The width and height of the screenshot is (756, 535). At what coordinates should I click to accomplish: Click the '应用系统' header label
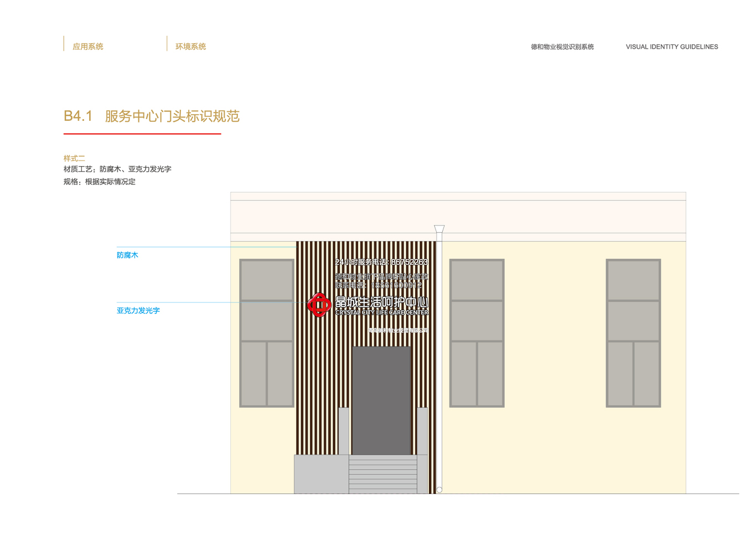click(88, 47)
